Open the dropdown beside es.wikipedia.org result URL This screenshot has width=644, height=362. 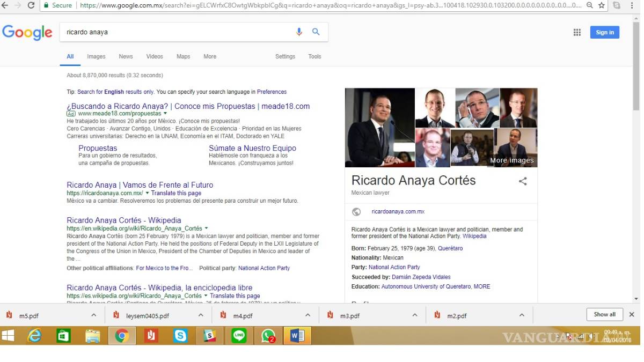[x=206, y=296]
